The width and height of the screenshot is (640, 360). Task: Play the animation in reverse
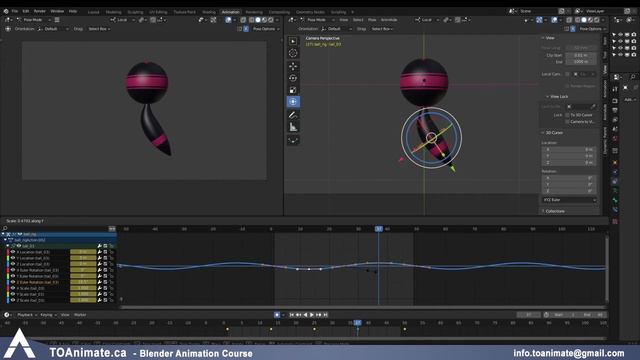pos(305,315)
